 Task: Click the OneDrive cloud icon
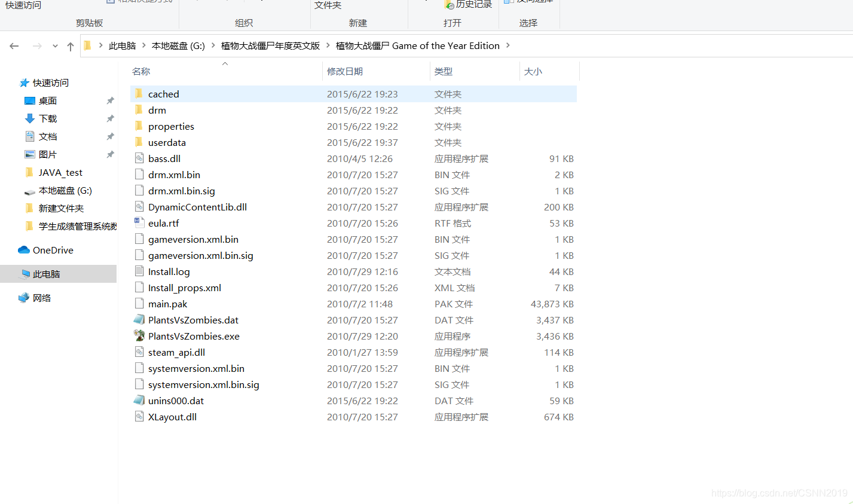pos(24,250)
